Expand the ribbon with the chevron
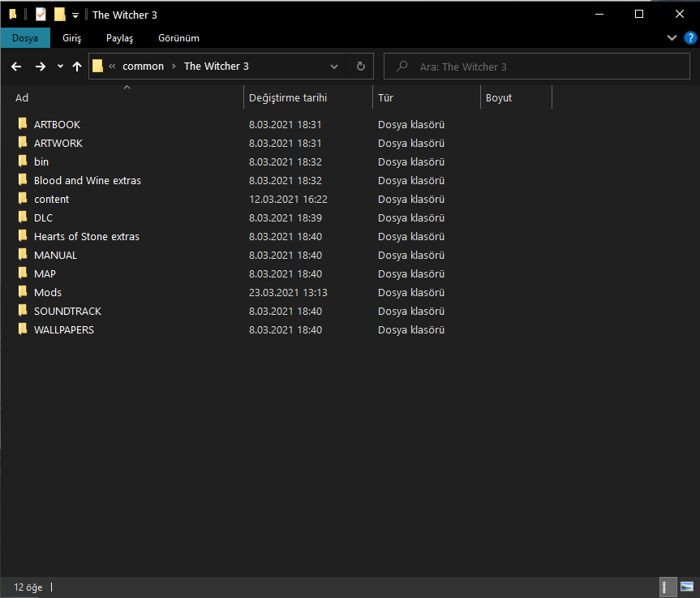This screenshot has height=598, width=700. click(672, 38)
